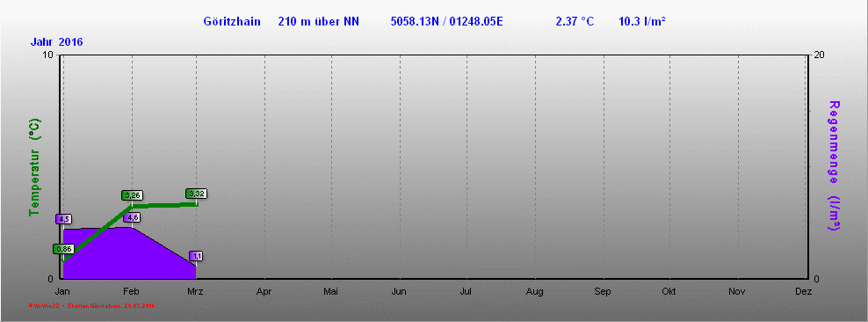This screenshot has height=322, width=868.
Task: Click the Regenmenge (l/m²) axis title
Action: tap(835, 165)
